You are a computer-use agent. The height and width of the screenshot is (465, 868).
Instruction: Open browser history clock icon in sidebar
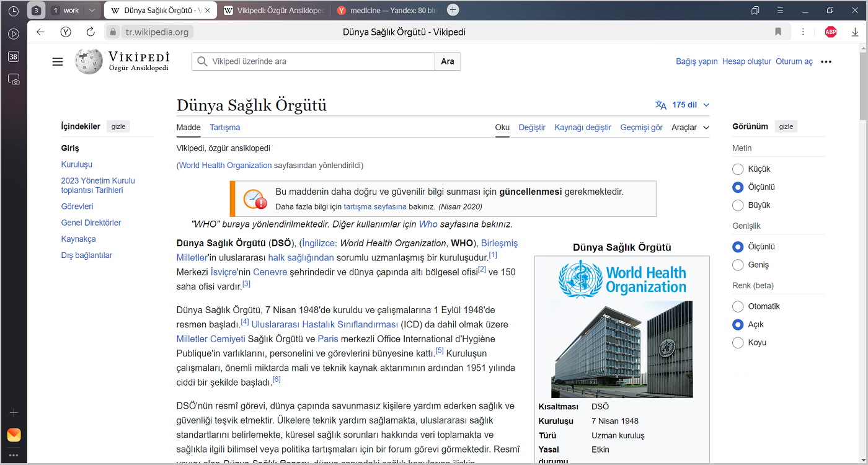click(x=14, y=11)
